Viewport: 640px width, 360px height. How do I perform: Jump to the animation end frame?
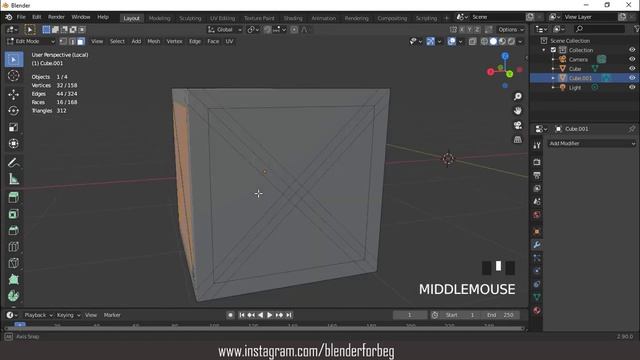pos(289,315)
